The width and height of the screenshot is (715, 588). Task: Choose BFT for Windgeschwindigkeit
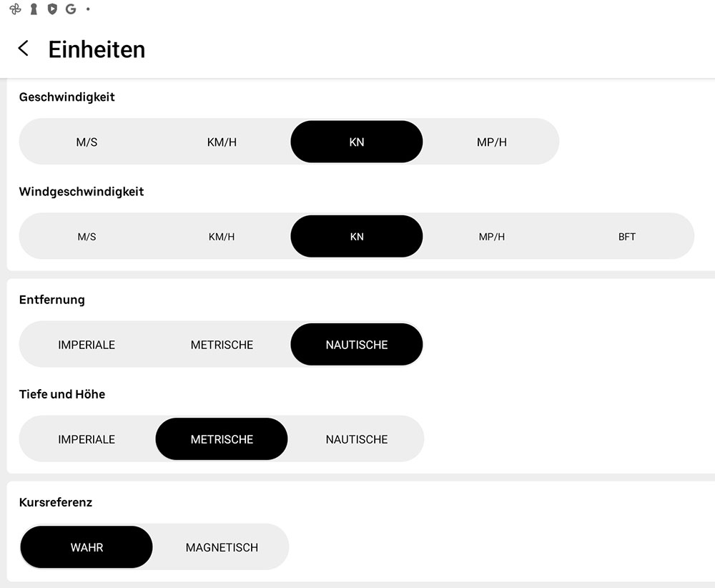tap(626, 236)
